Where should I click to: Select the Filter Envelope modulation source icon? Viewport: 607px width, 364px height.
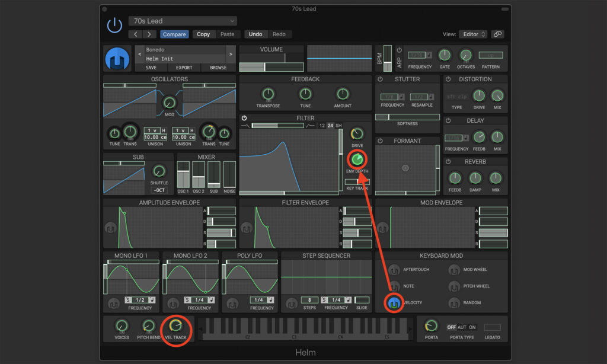coord(246,228)
